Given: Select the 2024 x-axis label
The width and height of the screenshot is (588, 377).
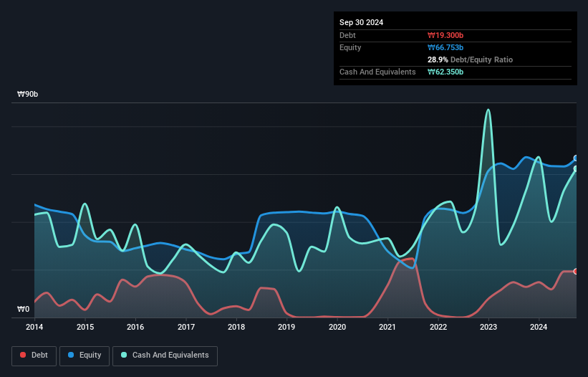Looking at the screenshot, I should [539, 327].
